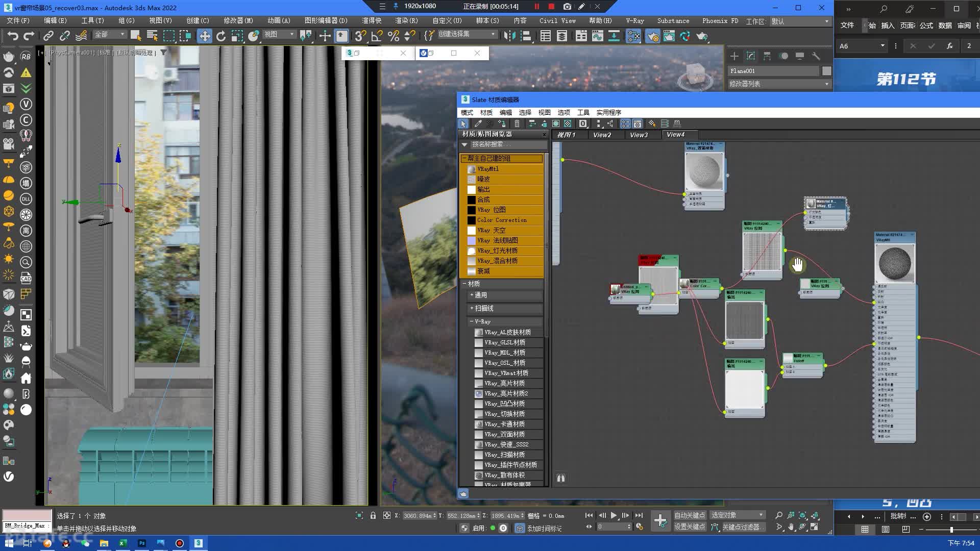Toggle the parameter editor panel icon
This screenshot has width=980, height=551.
click(638, 123)
